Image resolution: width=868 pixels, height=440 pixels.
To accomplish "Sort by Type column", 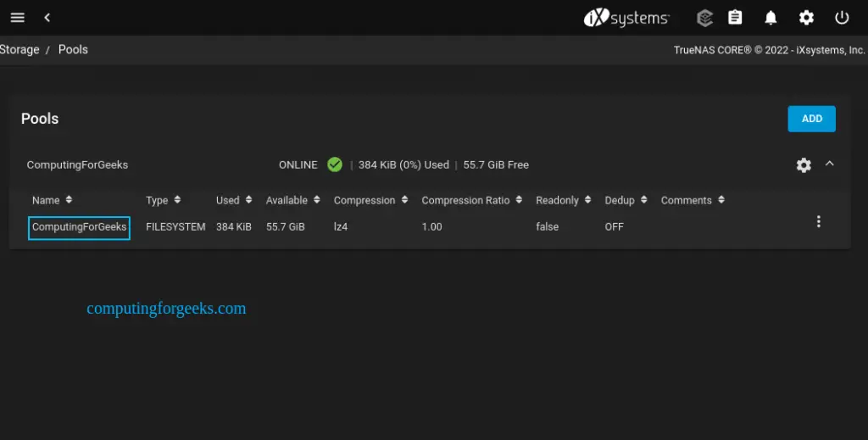I will point(164,200).
